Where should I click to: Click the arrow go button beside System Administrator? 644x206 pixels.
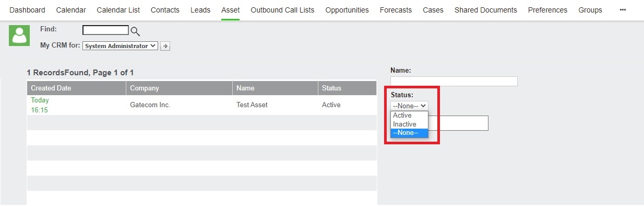(165, 46)
